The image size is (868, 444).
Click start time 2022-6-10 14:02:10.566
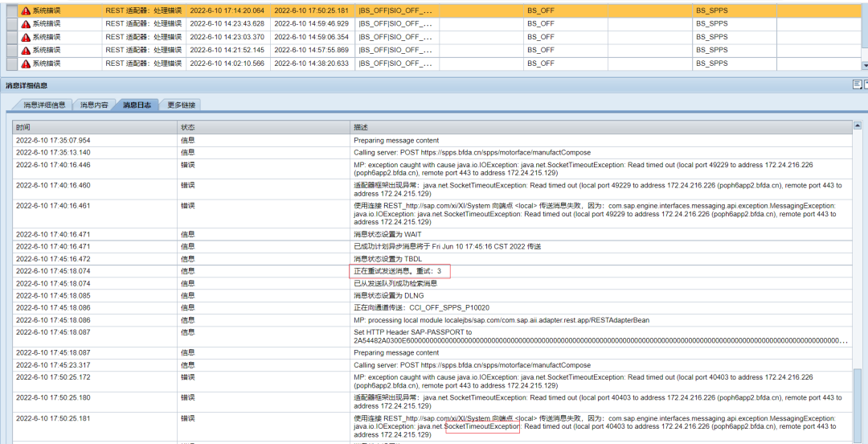[227, 64]
